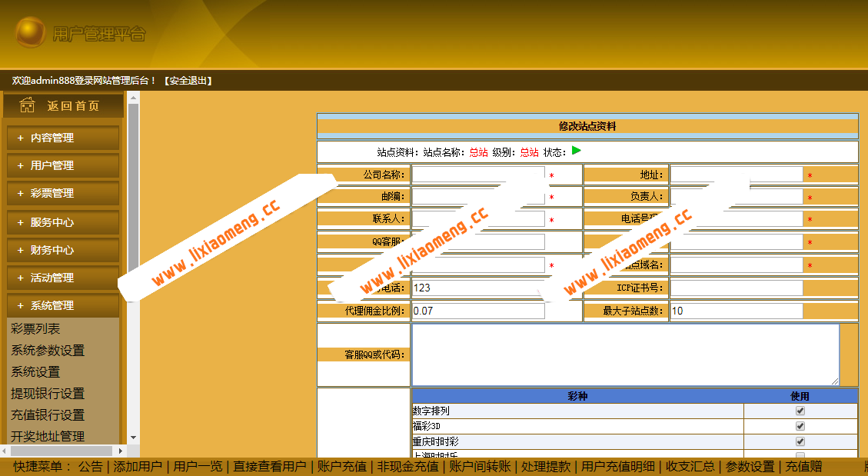
Task: Click the golden orb platform logo
Action: click(x=31, y=32)
